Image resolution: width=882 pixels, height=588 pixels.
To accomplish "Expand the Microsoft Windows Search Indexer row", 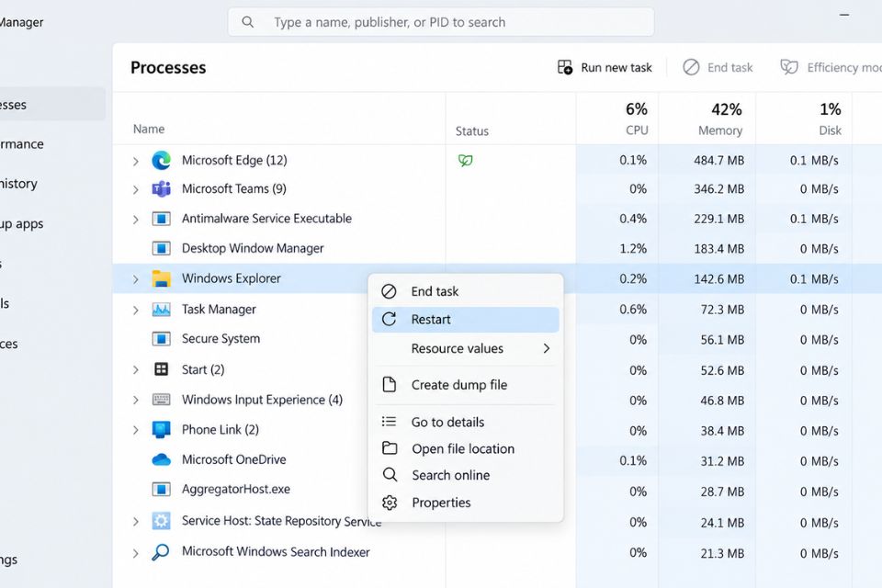I will point(136,554).
